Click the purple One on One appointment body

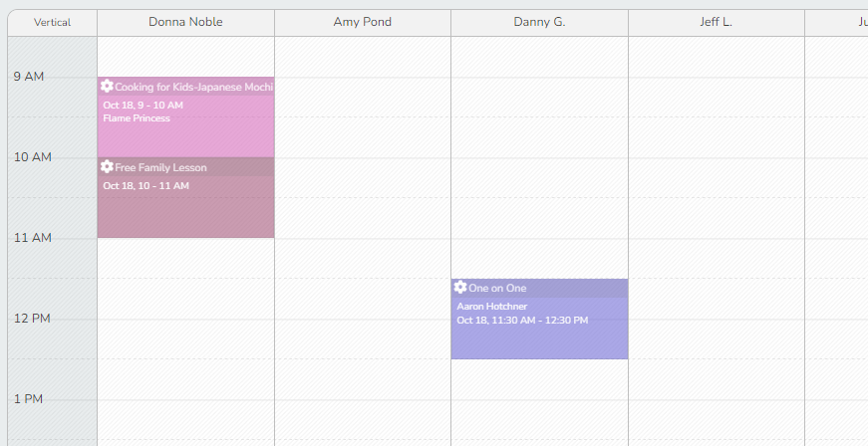pos(539,340)
